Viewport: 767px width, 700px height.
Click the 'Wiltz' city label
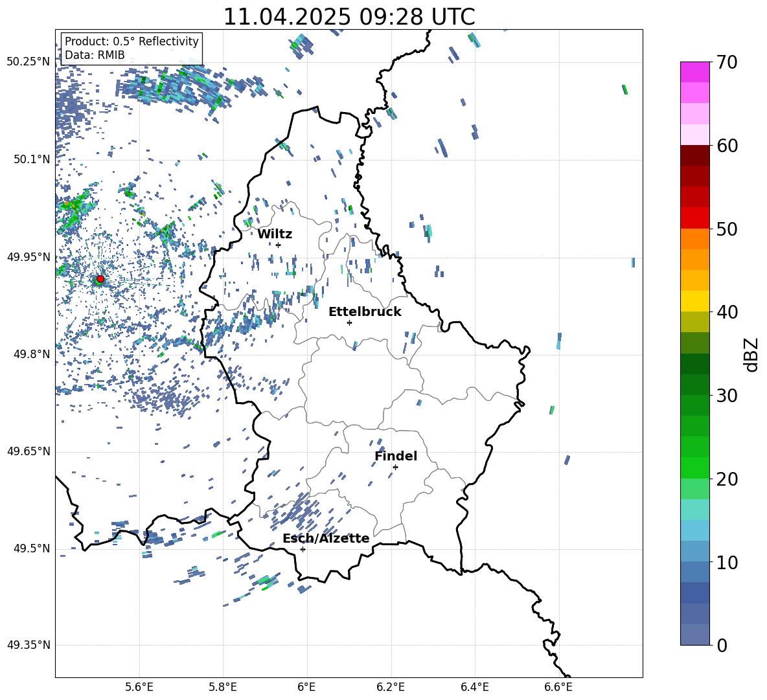click(x=275, y=234)
